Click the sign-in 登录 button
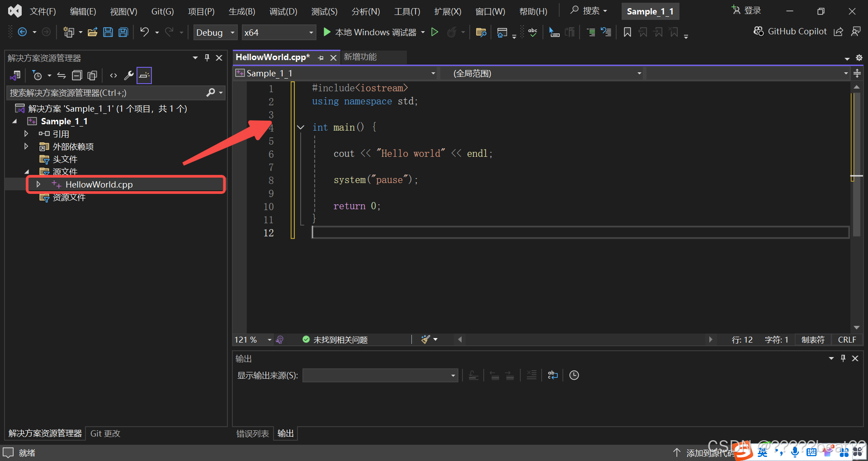 point(747,10)
